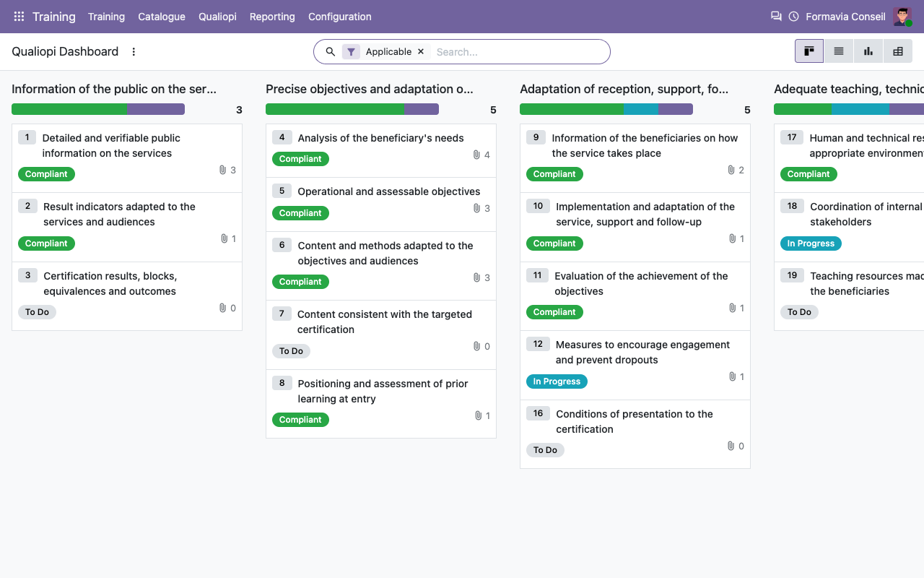This screenshot has height=578, width=924.
Task: Click attachment paperclip on card 1
Action: pos(223,170)
